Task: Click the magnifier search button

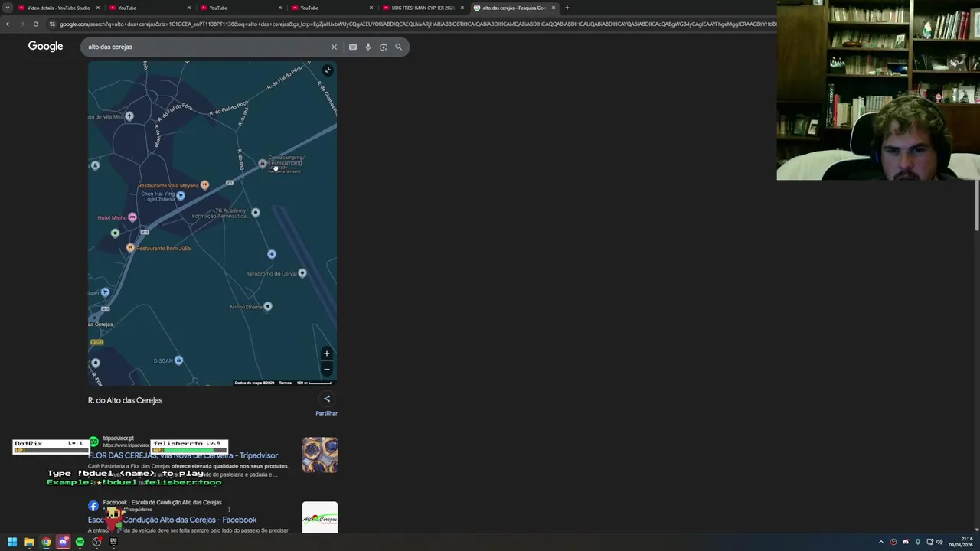Action: pos(398,47)
